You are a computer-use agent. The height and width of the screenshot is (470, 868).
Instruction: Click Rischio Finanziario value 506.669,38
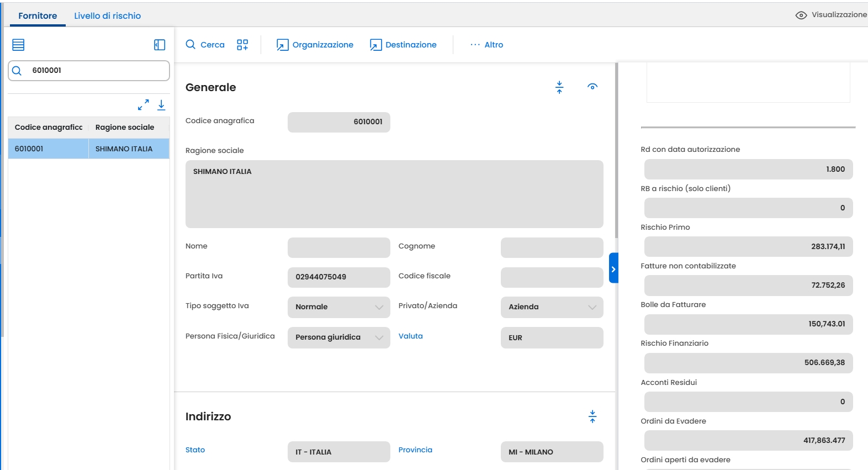(x=749, y=362)
